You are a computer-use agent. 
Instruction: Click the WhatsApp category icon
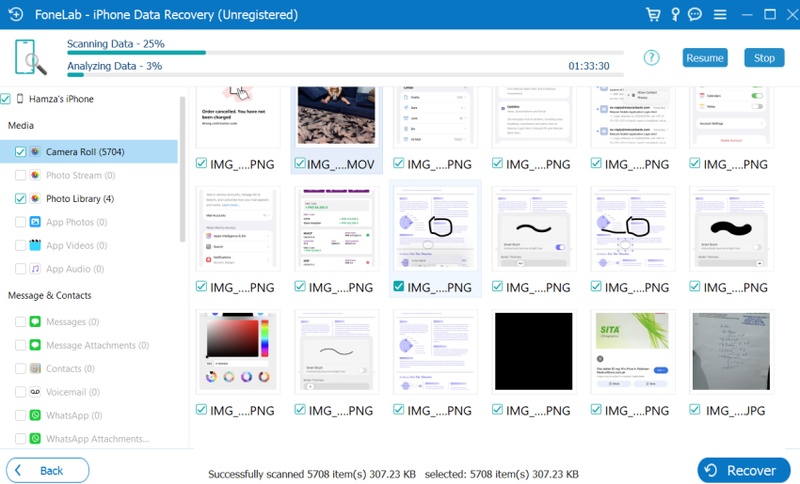point(35,415)
